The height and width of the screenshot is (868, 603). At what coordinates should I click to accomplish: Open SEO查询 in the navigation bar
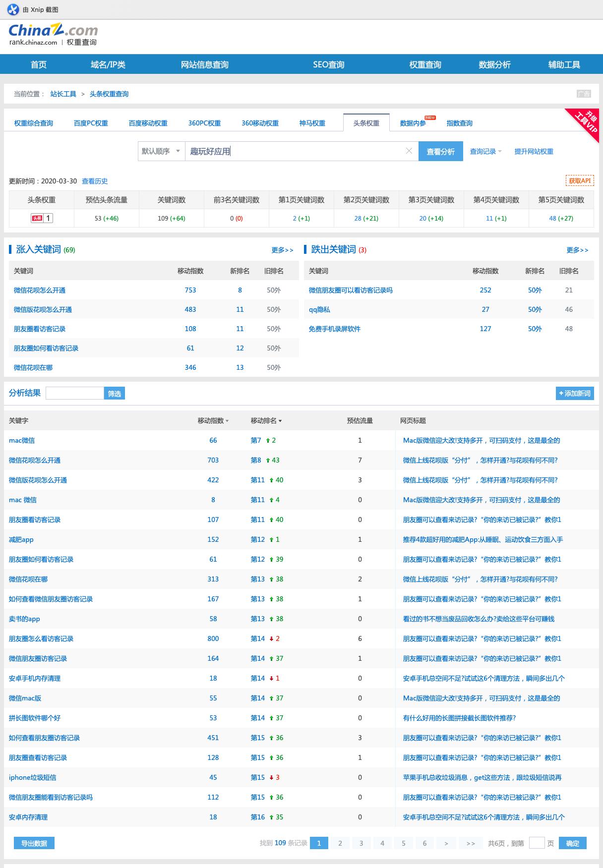328,64
